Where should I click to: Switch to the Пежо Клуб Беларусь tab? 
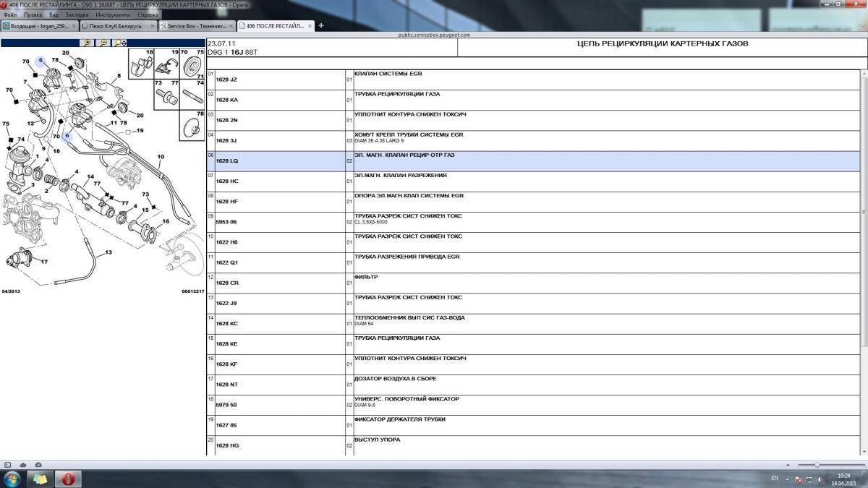116,26
